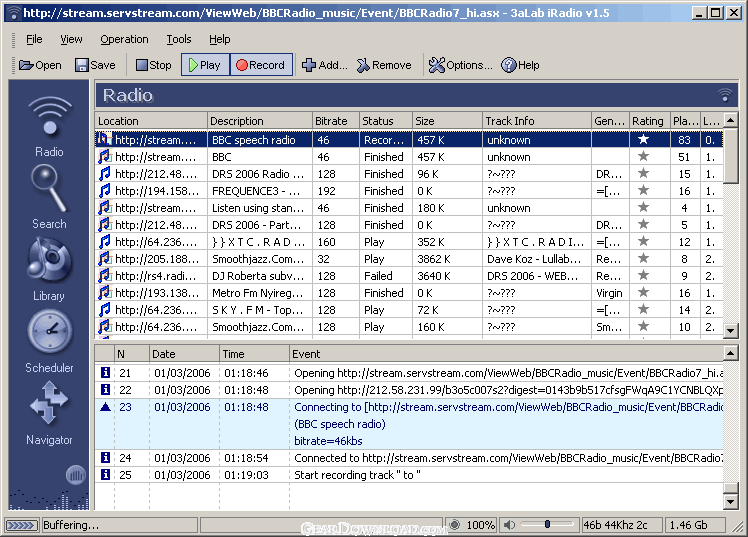Image resolution: width=748 pixels, height=537 pixels.
Task: Open the View menu
Action: (71, 39)
